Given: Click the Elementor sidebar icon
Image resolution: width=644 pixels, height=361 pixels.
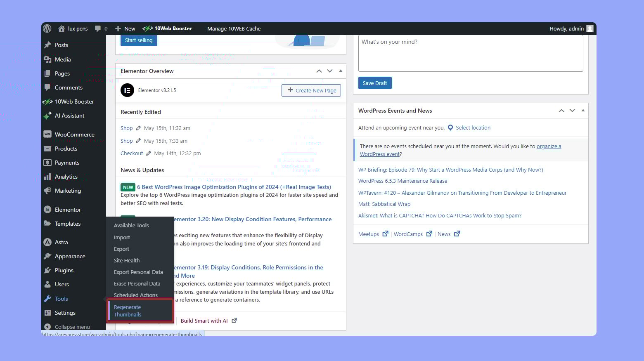Looking at the screenshot, I should coord(47,209).
